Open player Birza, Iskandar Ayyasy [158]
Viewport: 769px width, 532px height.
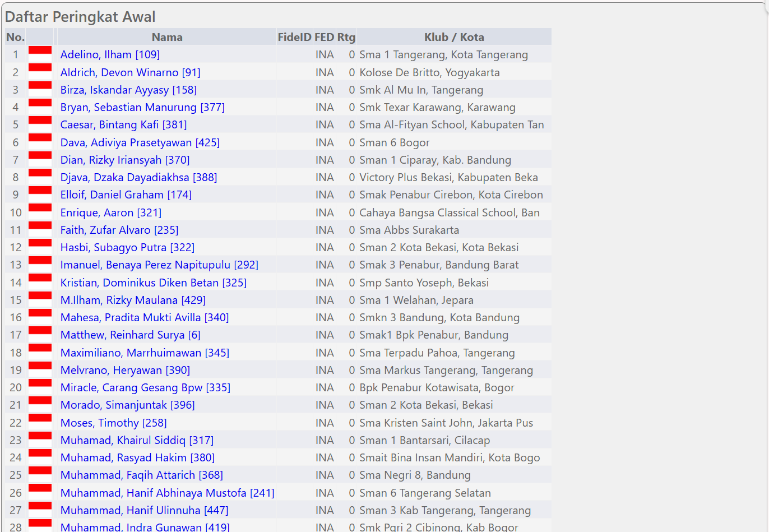point(128,90)
